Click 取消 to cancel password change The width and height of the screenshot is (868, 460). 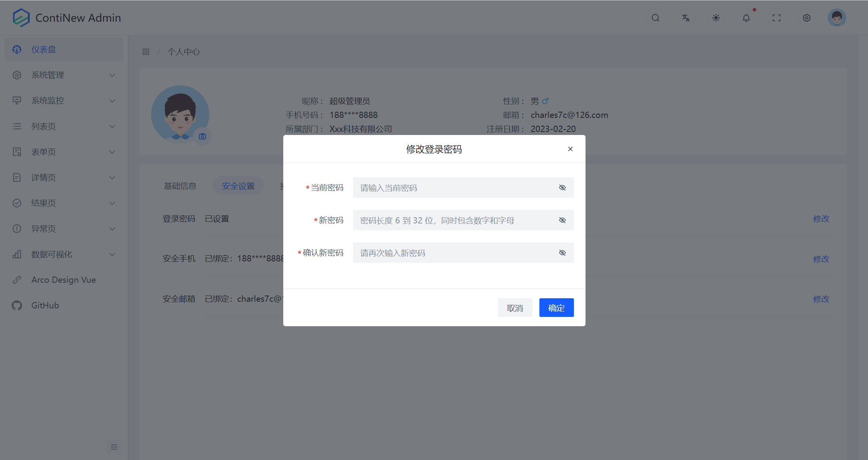pos(515,308)
